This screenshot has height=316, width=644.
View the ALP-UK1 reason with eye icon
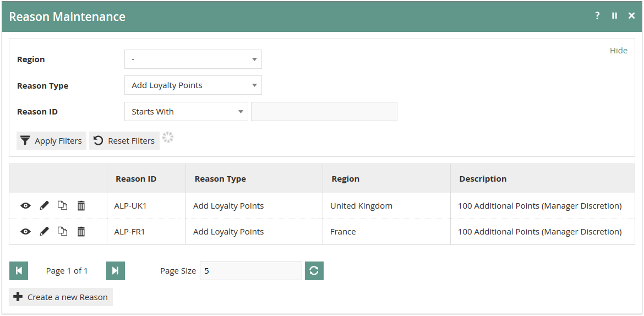[x=25, y=206]
